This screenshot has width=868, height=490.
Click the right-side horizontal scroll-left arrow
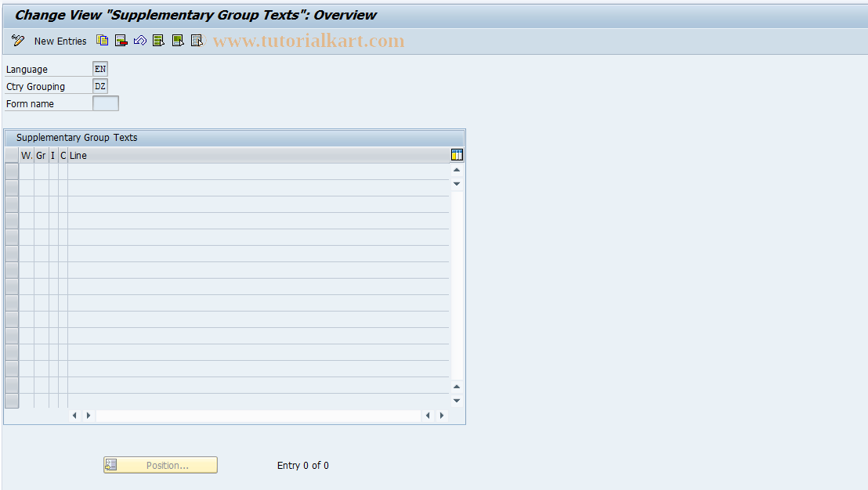click(x=428, y=416)
